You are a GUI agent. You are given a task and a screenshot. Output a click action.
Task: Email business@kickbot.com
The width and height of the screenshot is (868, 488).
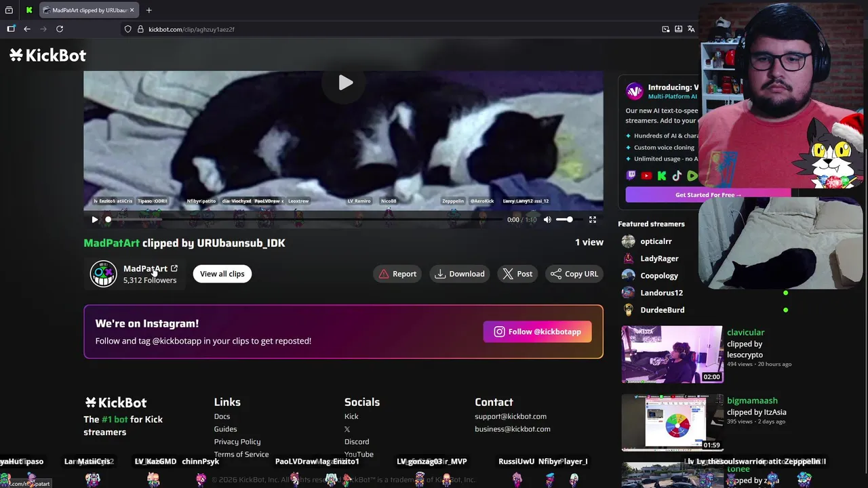(x=513, y=429)
